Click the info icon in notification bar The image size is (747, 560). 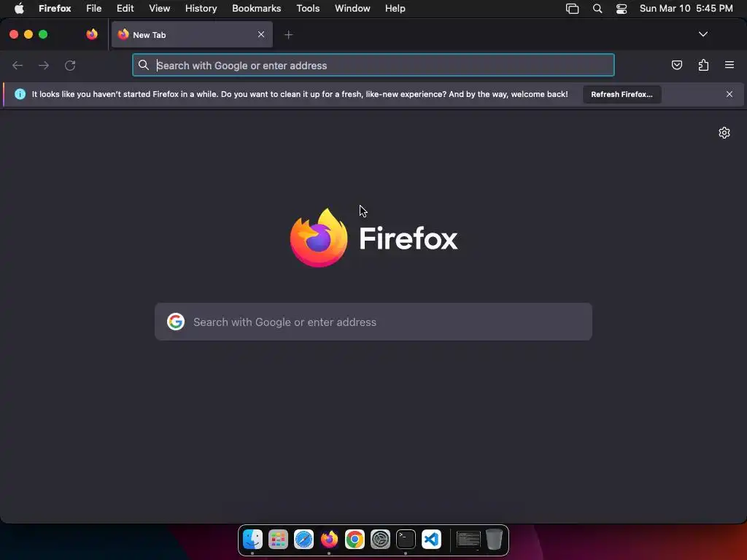20,94
